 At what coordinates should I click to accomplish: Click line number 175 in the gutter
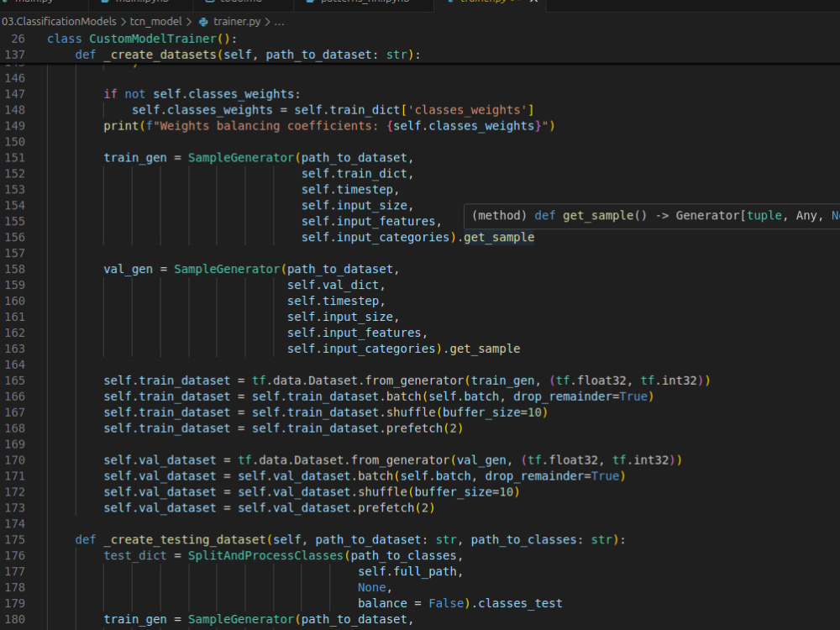pos(15,539)
